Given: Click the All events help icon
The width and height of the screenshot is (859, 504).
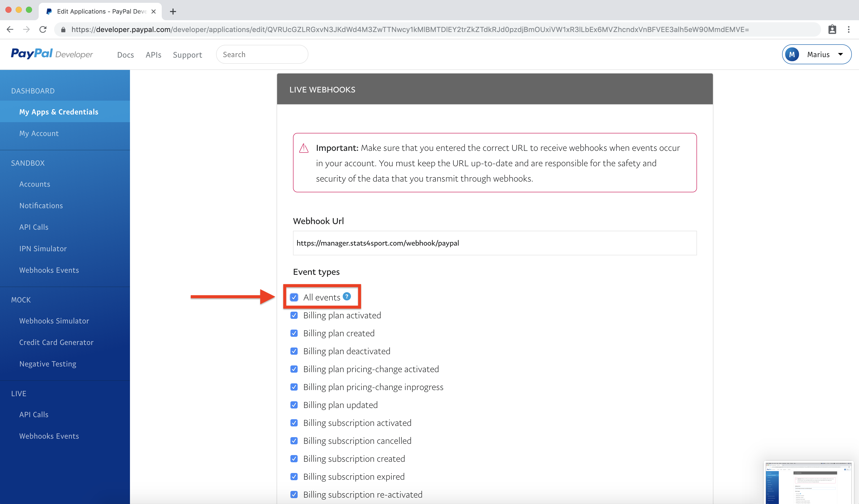Looking at the screenshot, I should [x=347, y=296].
